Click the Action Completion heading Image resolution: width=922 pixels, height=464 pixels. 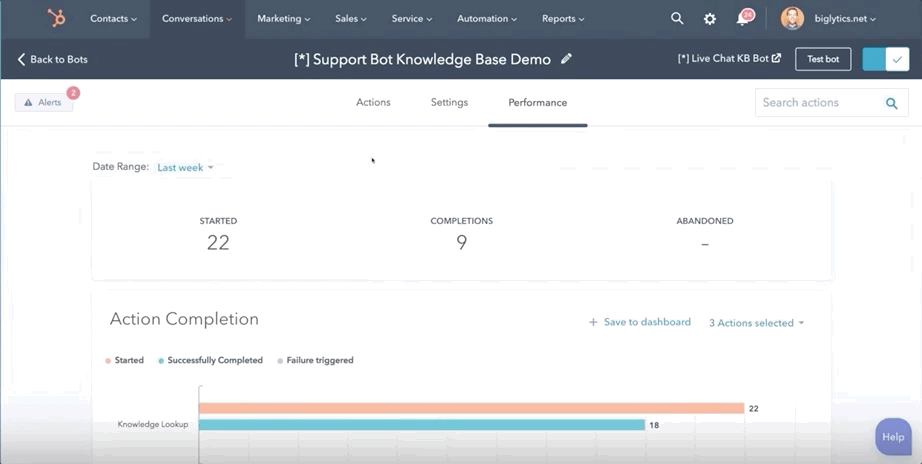184,319
